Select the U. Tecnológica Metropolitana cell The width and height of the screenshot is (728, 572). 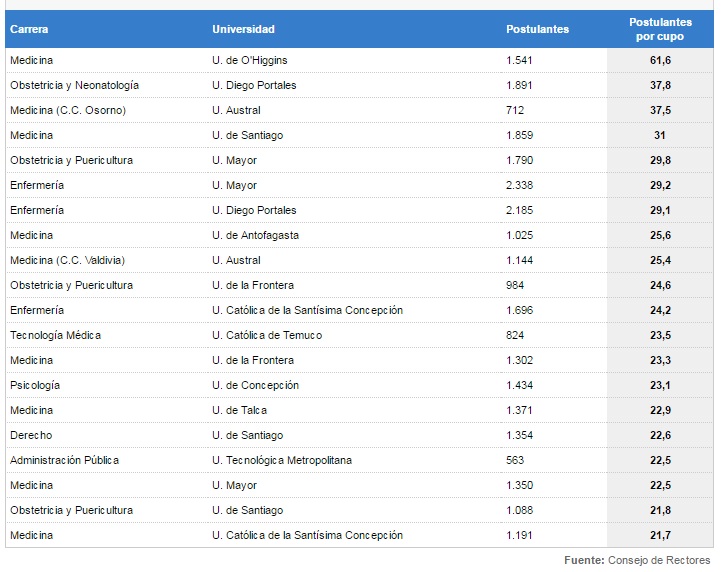click(x=282, y=461)
